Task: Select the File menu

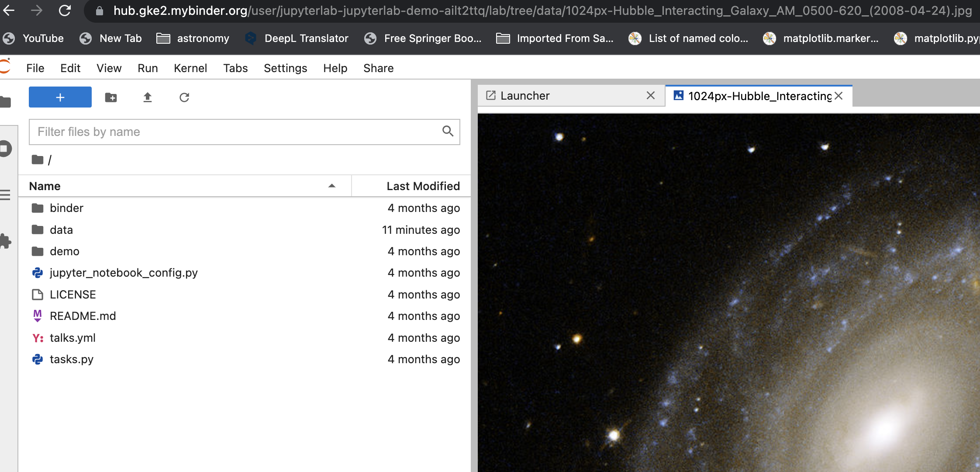Action: [35, 68]
